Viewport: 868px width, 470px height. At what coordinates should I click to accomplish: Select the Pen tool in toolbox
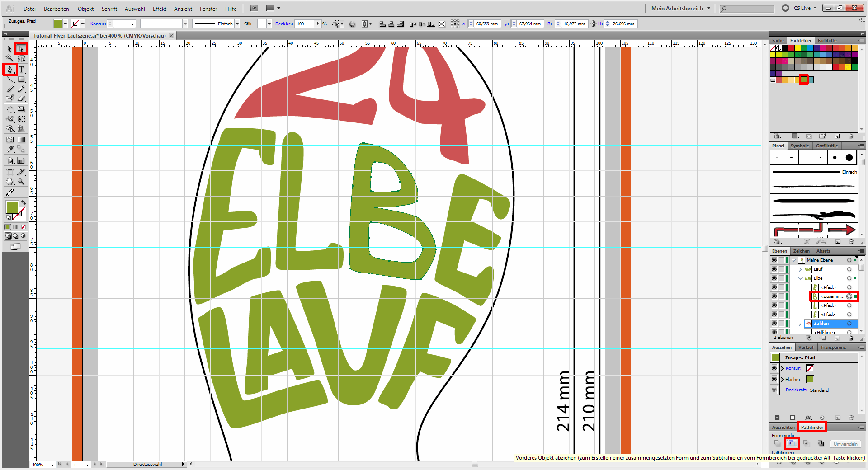tap(9, 69)
